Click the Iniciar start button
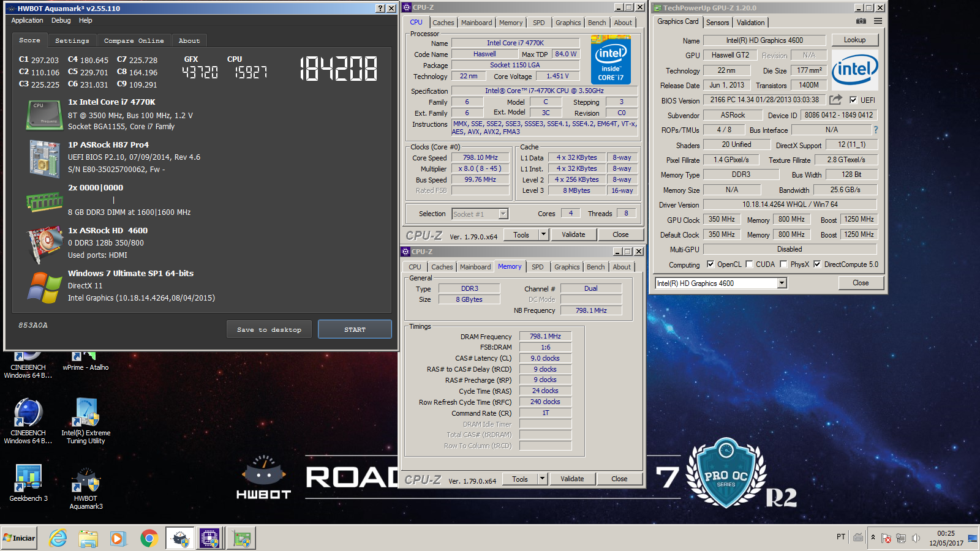This screenshot has width=980, height=551. point(19,538)
